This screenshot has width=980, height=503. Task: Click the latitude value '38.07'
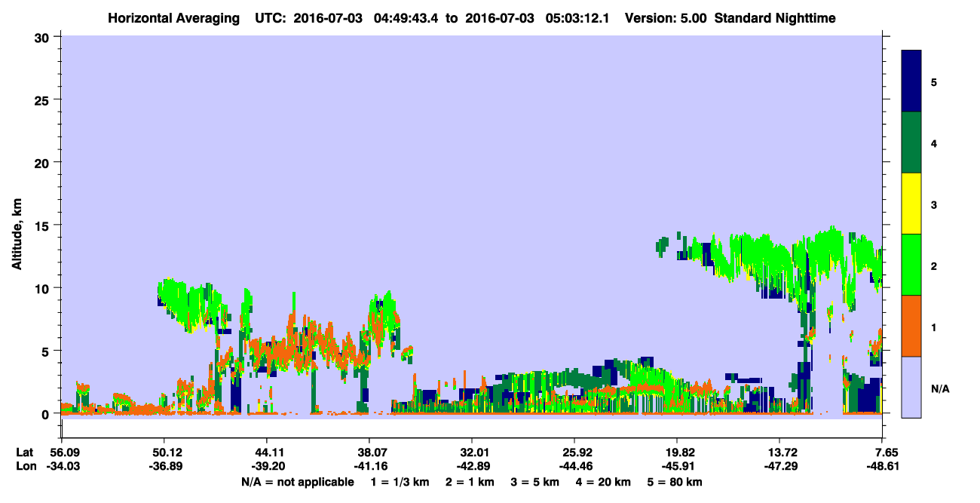[x=369, y=452]
